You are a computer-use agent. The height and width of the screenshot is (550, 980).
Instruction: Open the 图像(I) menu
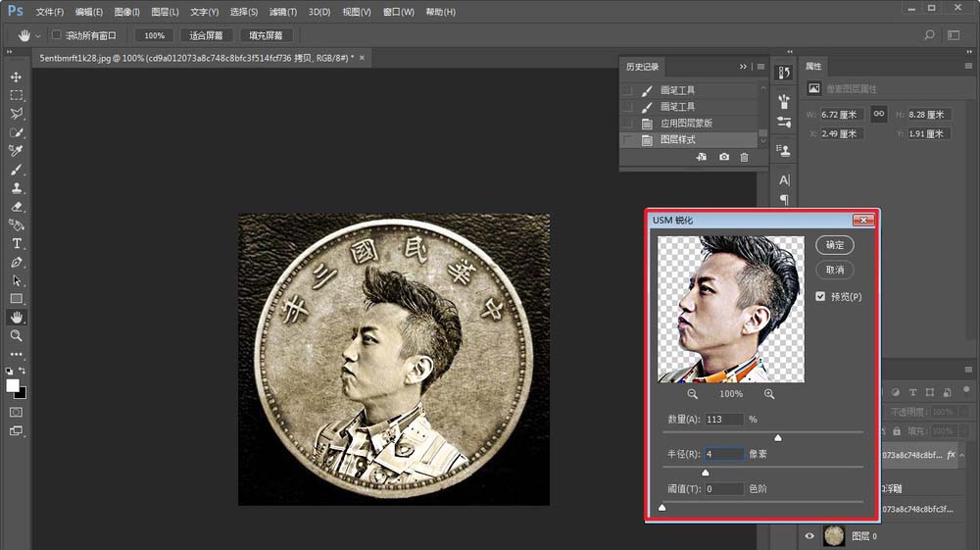pyautogui.click(x=126, y=12)
